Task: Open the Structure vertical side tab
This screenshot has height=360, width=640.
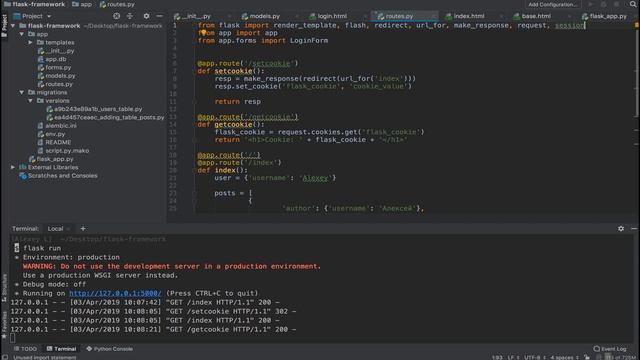Action: tap(4, 288)
